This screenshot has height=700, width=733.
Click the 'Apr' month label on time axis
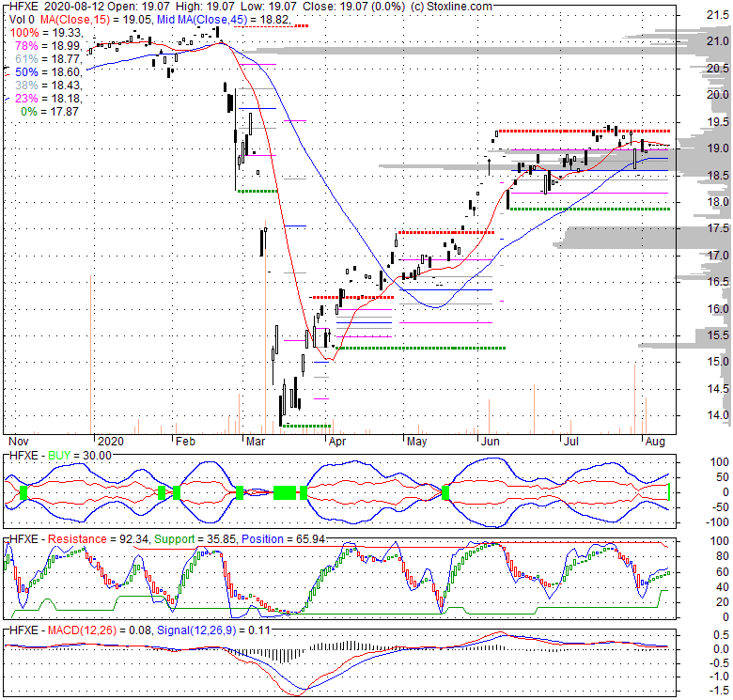(x=337, y=442)
